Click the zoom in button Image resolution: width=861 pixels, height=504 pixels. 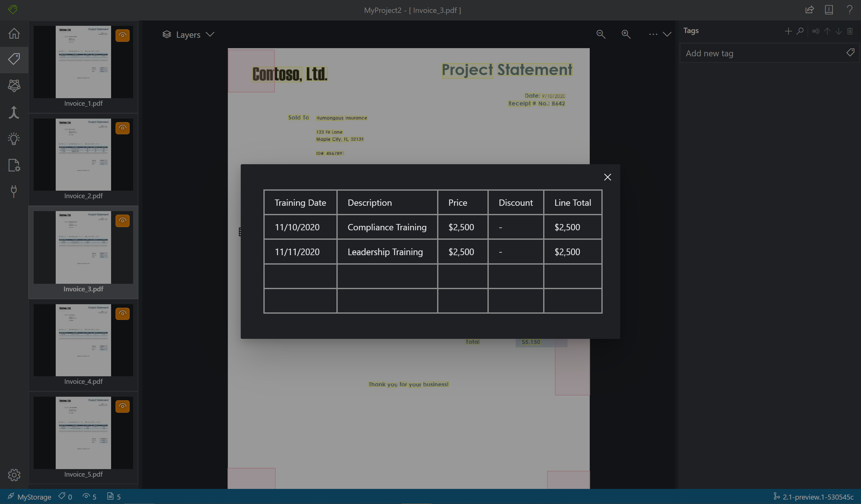pos(626,34)
